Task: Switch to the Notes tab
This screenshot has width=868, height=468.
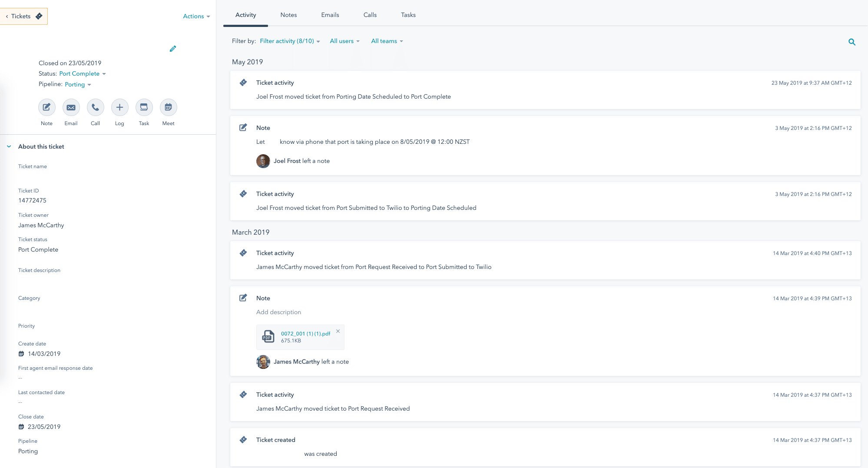Action: (x=288, y=15)
